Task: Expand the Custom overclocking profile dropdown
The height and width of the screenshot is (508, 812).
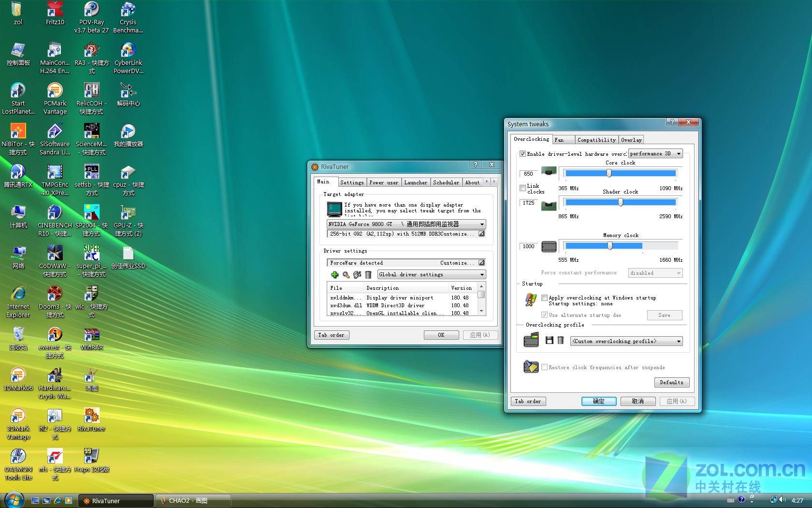Action: tap(626, 341)
